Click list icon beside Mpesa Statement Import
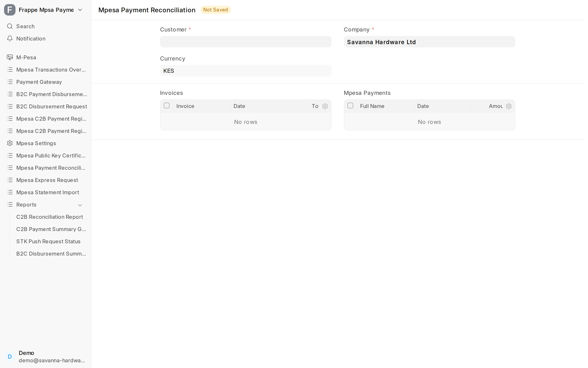Image resolution: width=588 pixels, height=368 pixels. point(10,192)
